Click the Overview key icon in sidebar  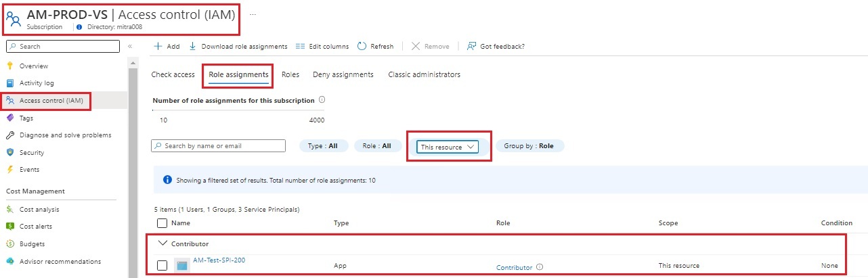point(9,66)
